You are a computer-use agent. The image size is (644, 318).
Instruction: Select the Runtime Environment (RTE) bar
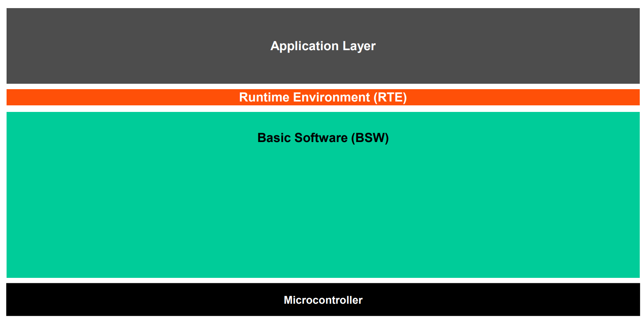[323, 97]
